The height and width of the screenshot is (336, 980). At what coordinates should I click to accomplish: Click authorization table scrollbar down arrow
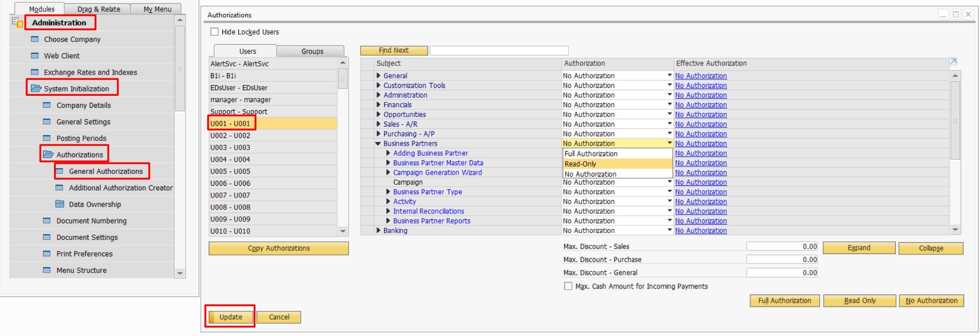pos(955,230)
